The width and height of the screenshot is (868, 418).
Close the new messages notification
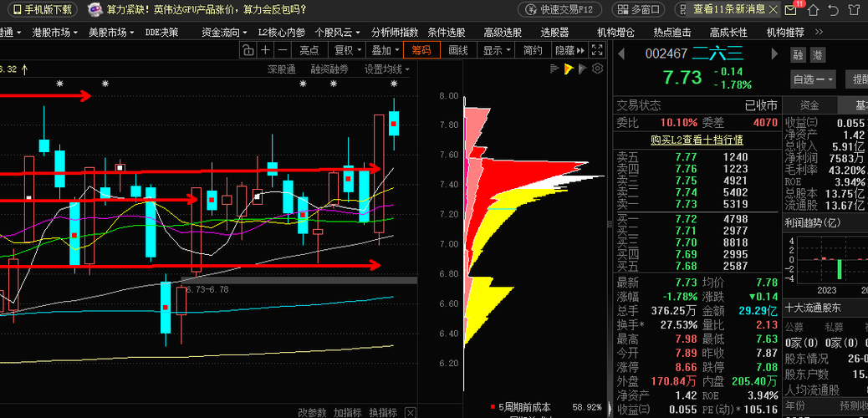click(x=774, y=9)
